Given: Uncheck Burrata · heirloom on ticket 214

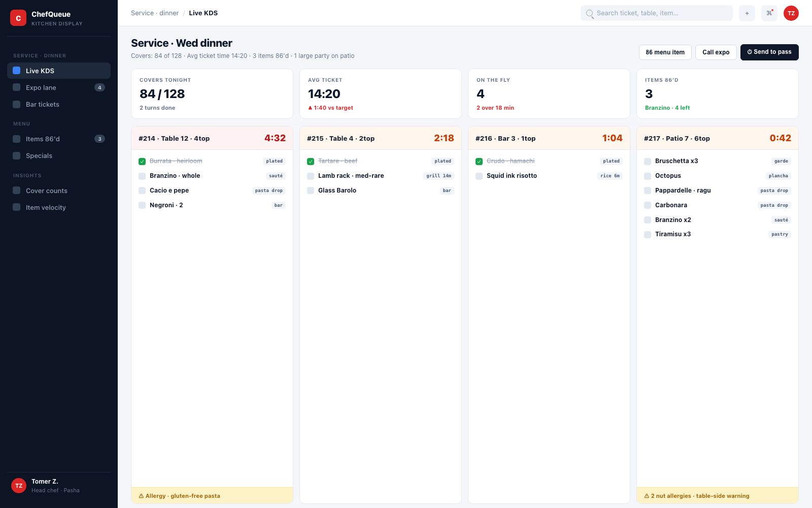Looking at the screenshot, I should (142, 162).
